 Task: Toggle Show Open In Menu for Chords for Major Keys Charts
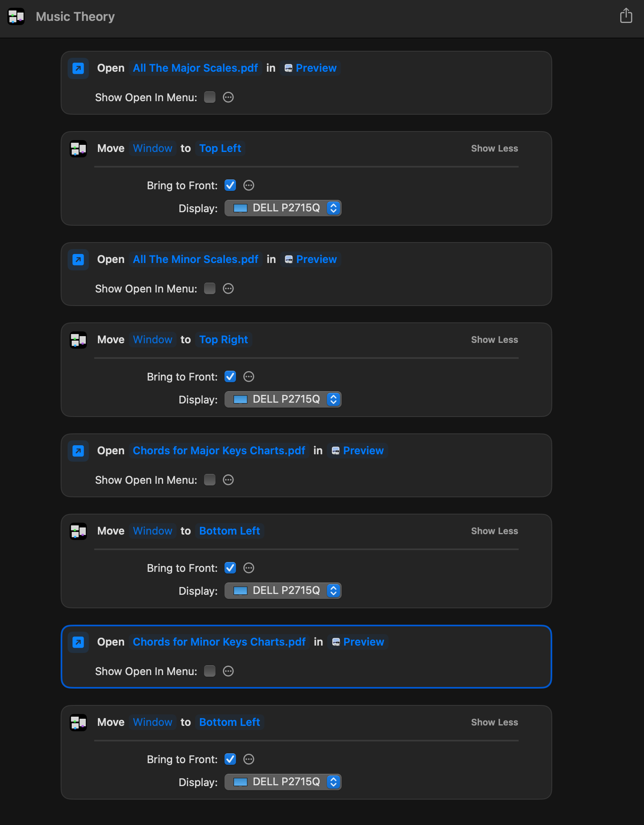[210, 480]
